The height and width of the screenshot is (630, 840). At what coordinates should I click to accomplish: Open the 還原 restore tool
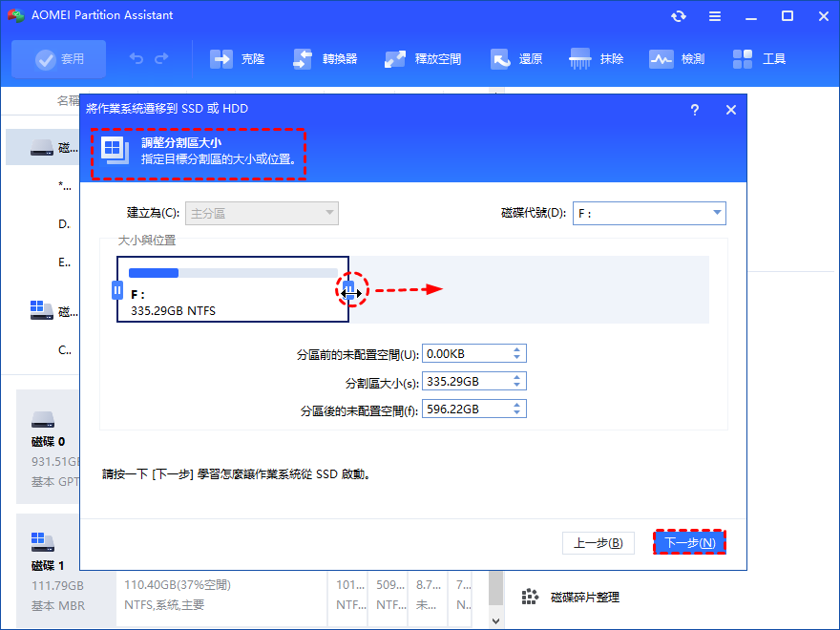[x=516, y=59]
